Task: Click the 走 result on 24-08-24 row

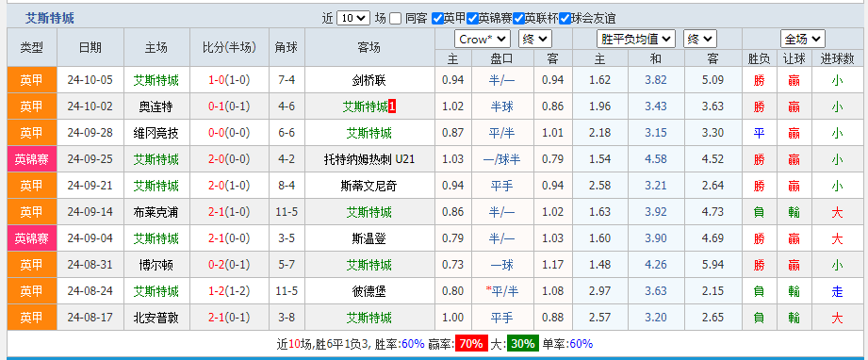Action: click(x=837, y=291)
